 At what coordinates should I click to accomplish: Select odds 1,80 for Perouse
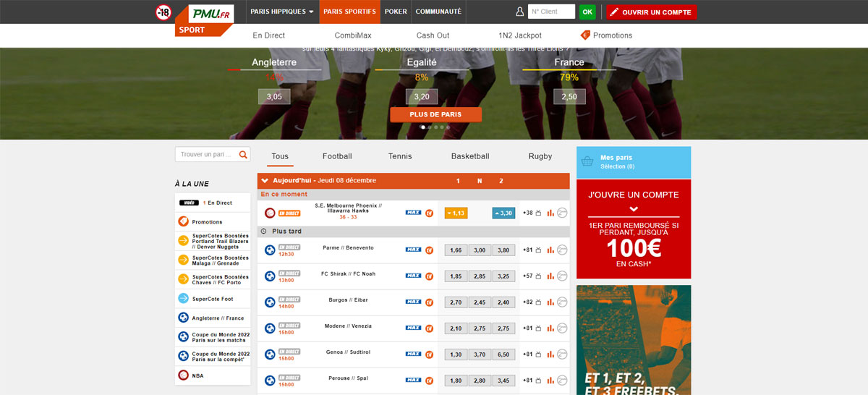(x=456, y=380)
